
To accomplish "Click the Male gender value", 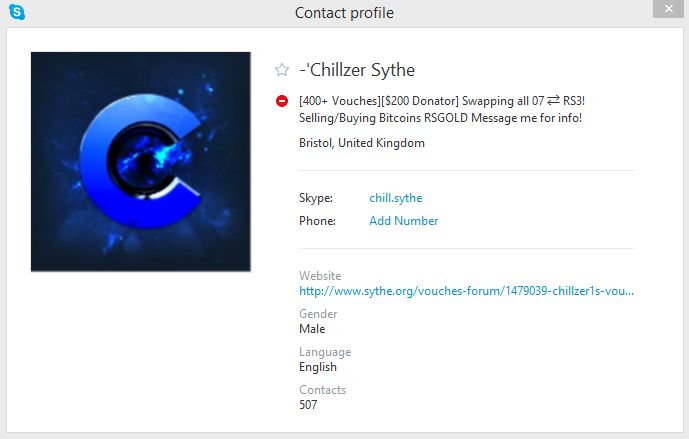I will pos(312,329).
